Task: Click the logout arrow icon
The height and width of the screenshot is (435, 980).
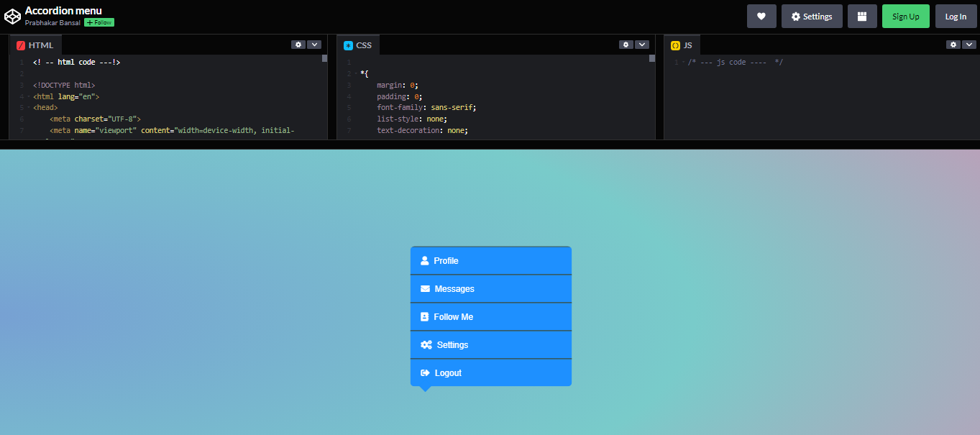Action: [425, 372]
